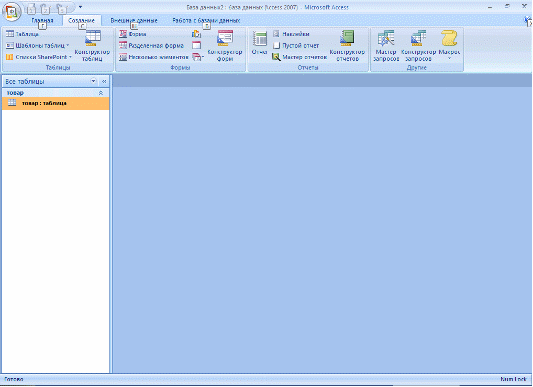Select the Создание tab
This screenshot has width=533, height=387.
point(82,20)
